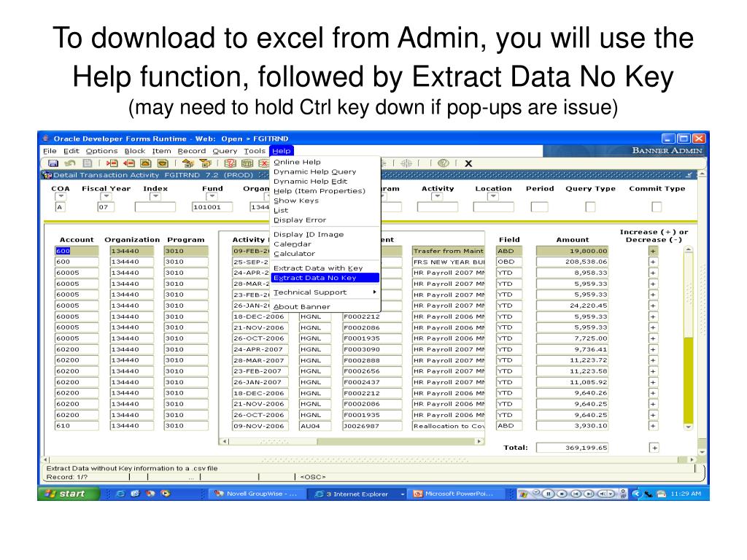Screen dimensions: 747x560
Task: Open Calculator from the Help menu
Action: click(325, 254)
